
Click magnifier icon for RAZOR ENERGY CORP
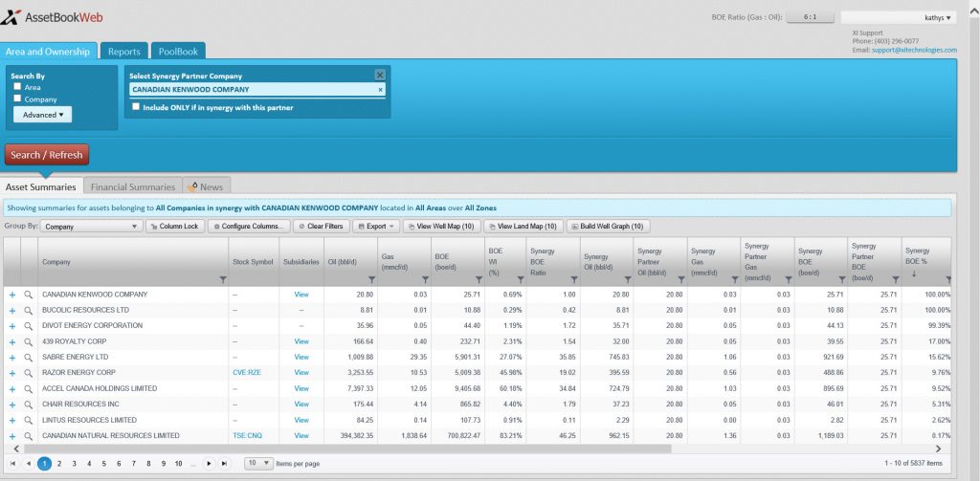click(28, 373)
